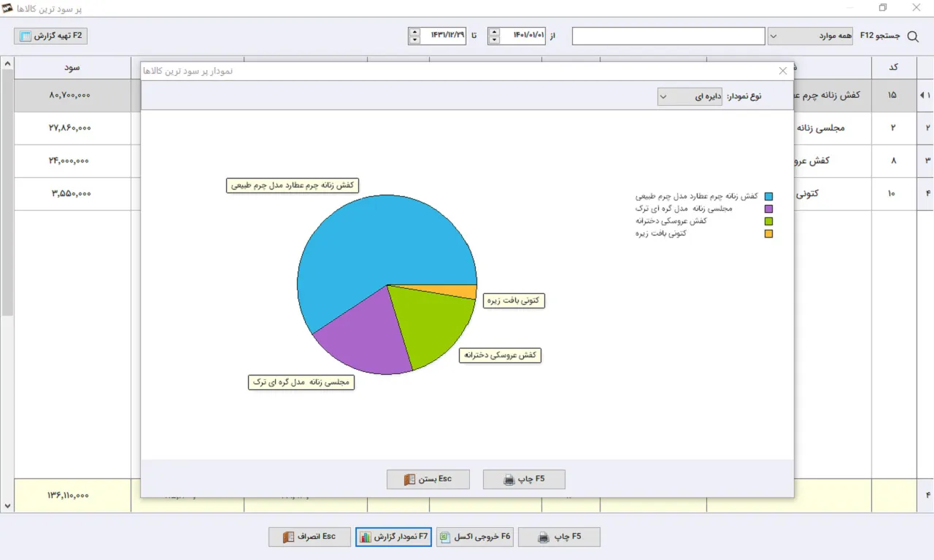Click green legend swatch for کفش عروسکی دخترانه
Screen dimensions: 934x560
click(768, 221)
